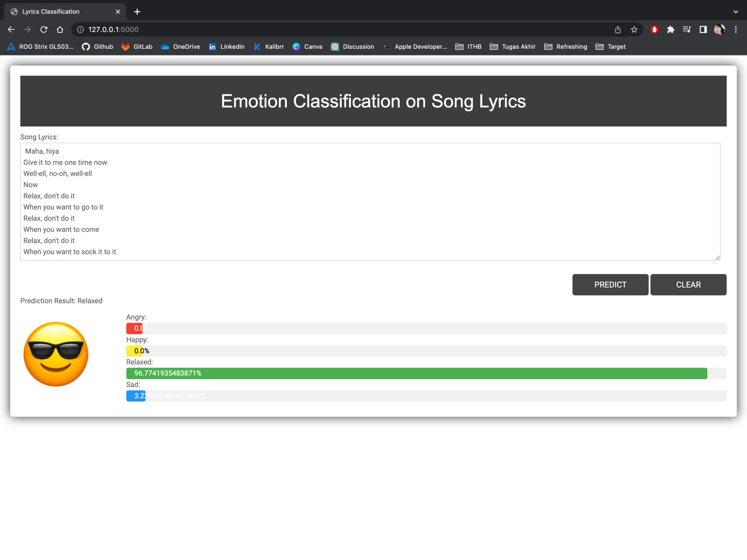Image resolution: width=747 pixels, height=560 pixels.
Task: Toggle the browser side panel icon
Action: [703, 30]
